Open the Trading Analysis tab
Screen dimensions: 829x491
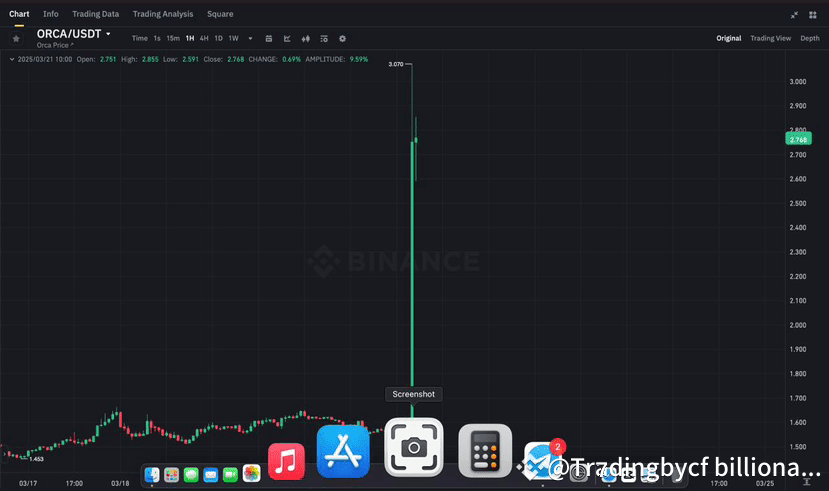coord(163,14)
